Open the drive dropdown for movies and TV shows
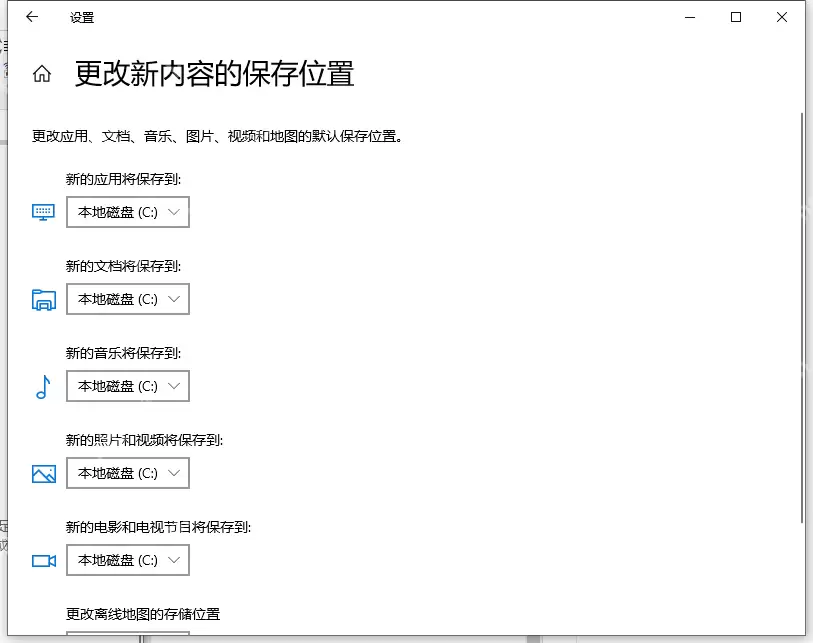813x643 pixels. pos(127,560)
